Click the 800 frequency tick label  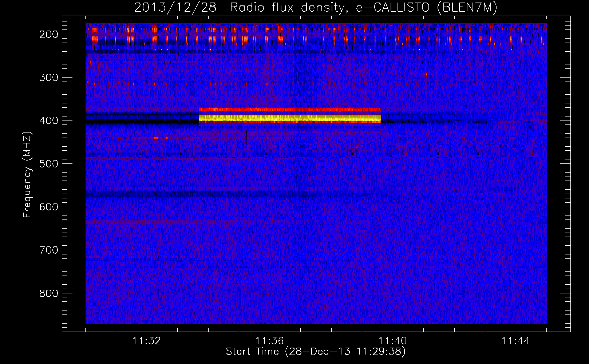[x=48, y=293]
